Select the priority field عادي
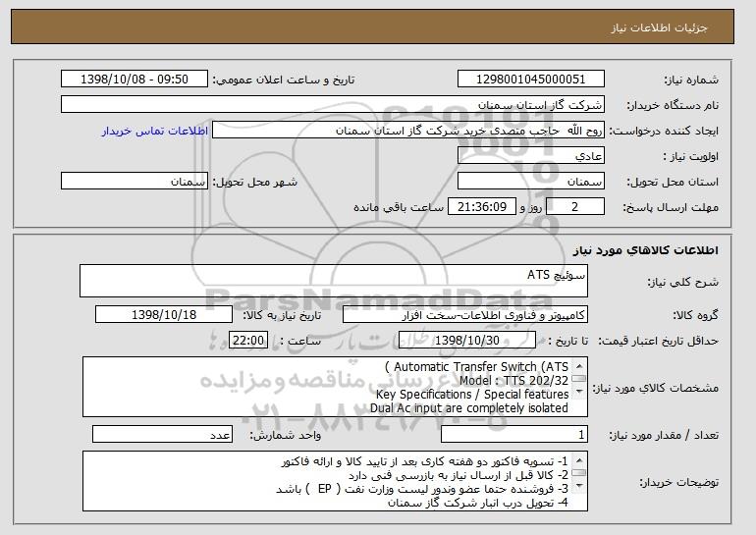 [x=531, y=156]
